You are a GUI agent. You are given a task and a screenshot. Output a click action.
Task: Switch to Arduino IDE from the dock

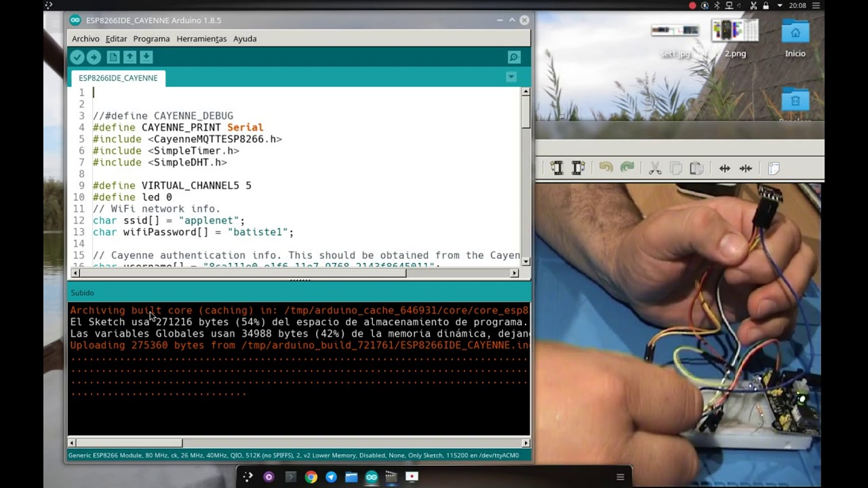coord(372,477)
